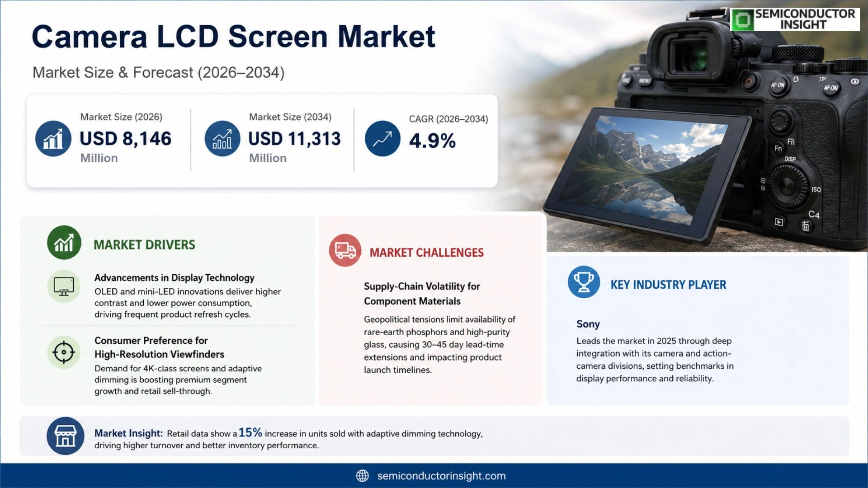Click the 'KEY INDUSTRY PLAYER' heading
868x488 pixels.
[x=668, y=285]
